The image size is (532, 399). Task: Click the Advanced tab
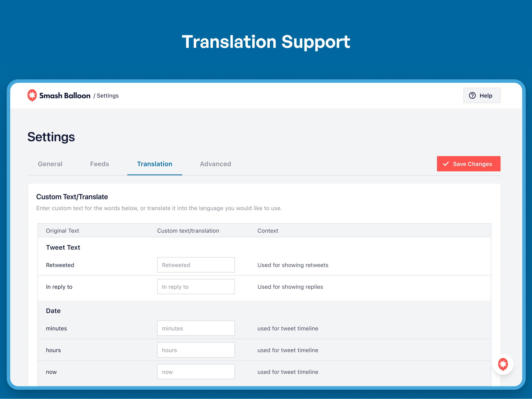click(215, 164)
